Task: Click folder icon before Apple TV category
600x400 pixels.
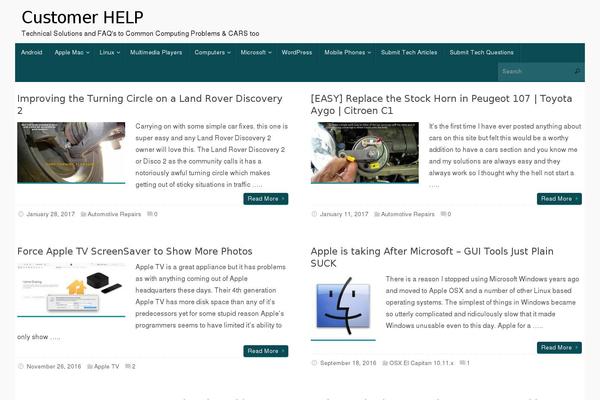Action: click(90, 366)
